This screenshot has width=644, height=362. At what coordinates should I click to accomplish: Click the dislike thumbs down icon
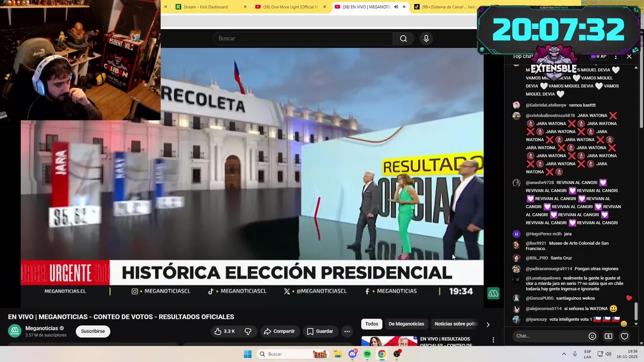(248, 331)
